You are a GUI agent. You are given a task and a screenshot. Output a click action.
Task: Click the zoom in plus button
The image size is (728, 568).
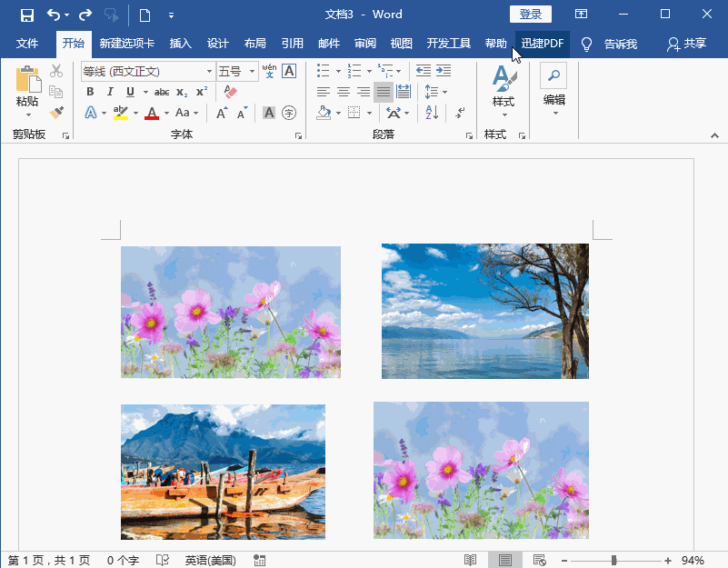tap(668, 561)
